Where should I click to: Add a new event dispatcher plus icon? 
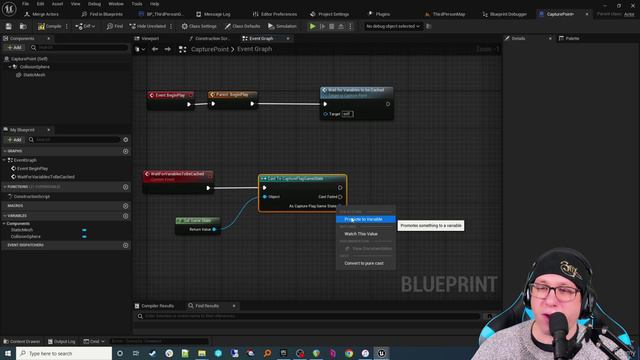click(126, 245)
